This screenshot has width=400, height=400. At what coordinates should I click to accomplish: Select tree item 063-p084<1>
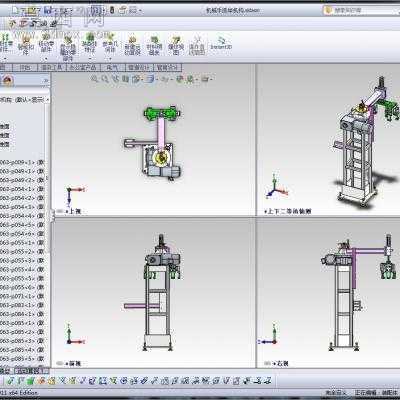coord(22,314)
